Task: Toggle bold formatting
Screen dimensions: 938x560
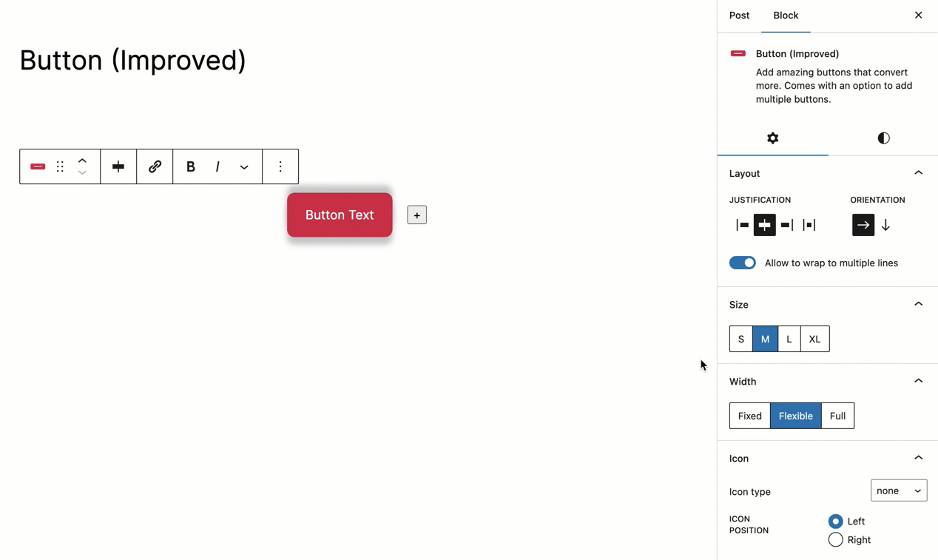Action: [x=190, y=166]
